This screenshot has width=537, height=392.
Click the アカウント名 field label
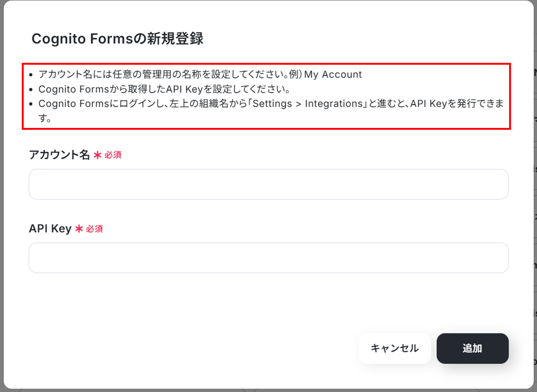tap(59, 155)
